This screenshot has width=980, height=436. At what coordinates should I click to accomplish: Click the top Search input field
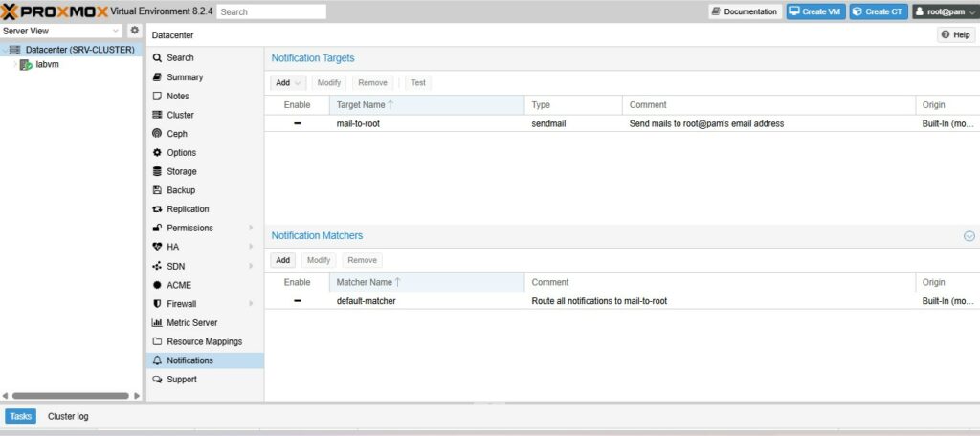(x=271, y=11)
